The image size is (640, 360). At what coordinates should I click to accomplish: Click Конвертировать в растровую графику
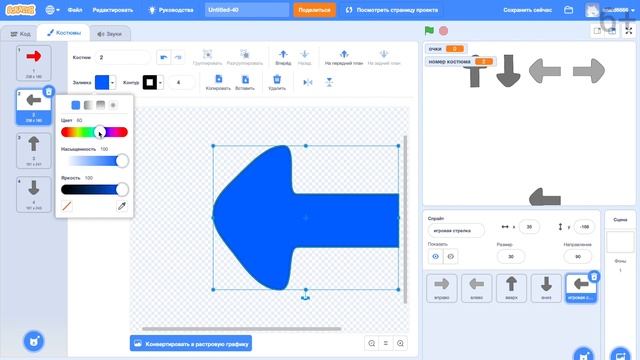[x=191, y=344]
